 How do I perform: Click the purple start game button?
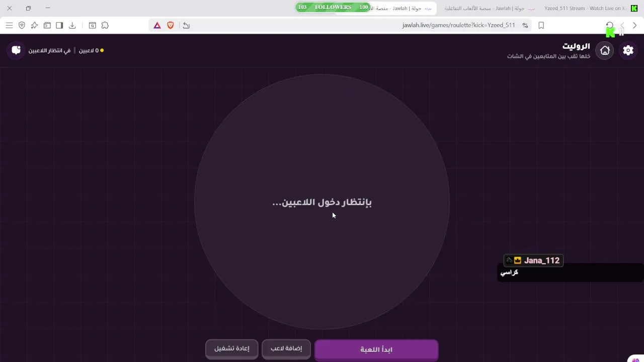376,349
